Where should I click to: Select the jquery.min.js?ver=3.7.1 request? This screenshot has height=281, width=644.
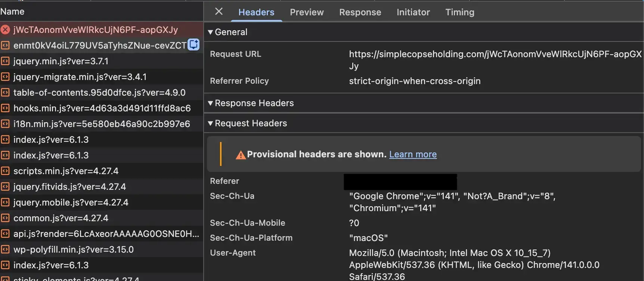[102, 61]
